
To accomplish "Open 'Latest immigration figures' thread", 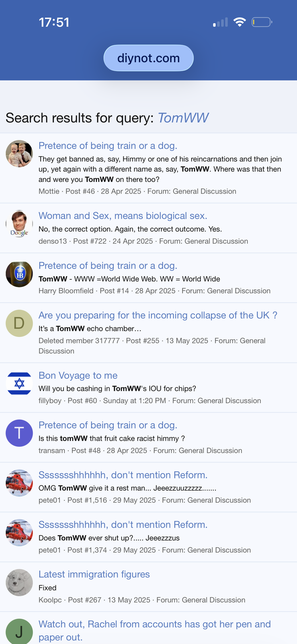I will click(x=94, y=574).
